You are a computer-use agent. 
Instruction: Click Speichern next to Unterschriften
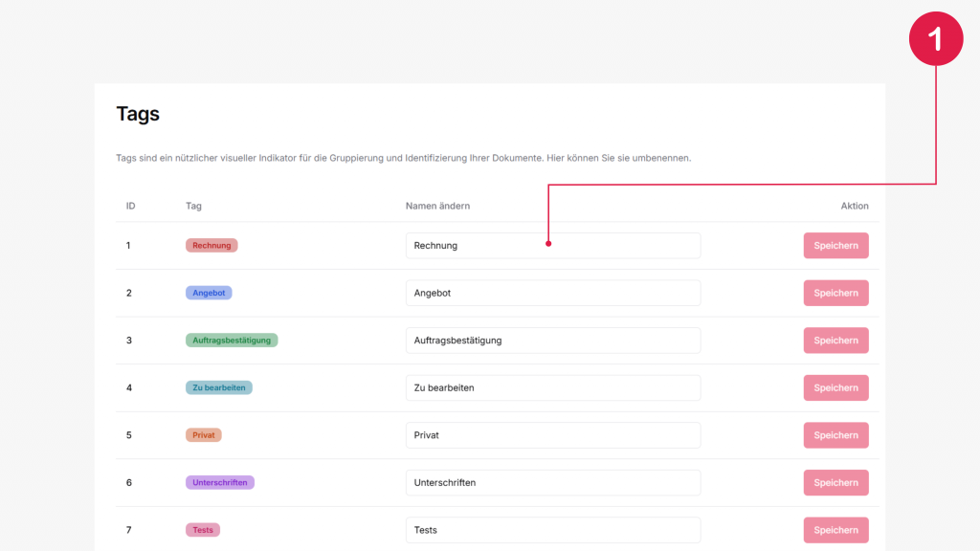tap(835, 483)
